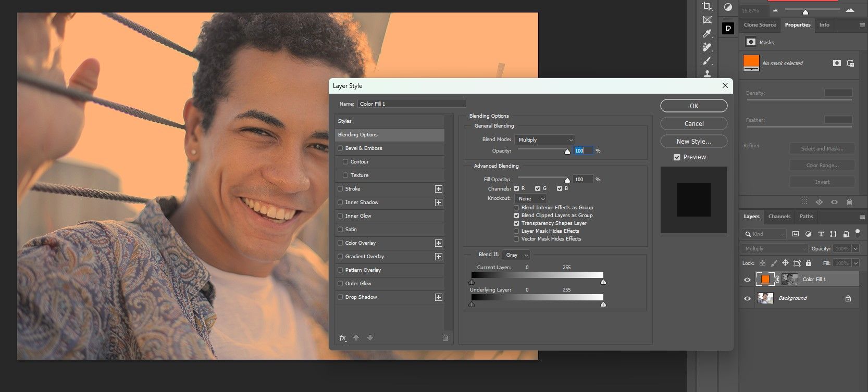Lock all padlock icon in Layers
This screenshot has width=868, height=392.
coord(809,263)
